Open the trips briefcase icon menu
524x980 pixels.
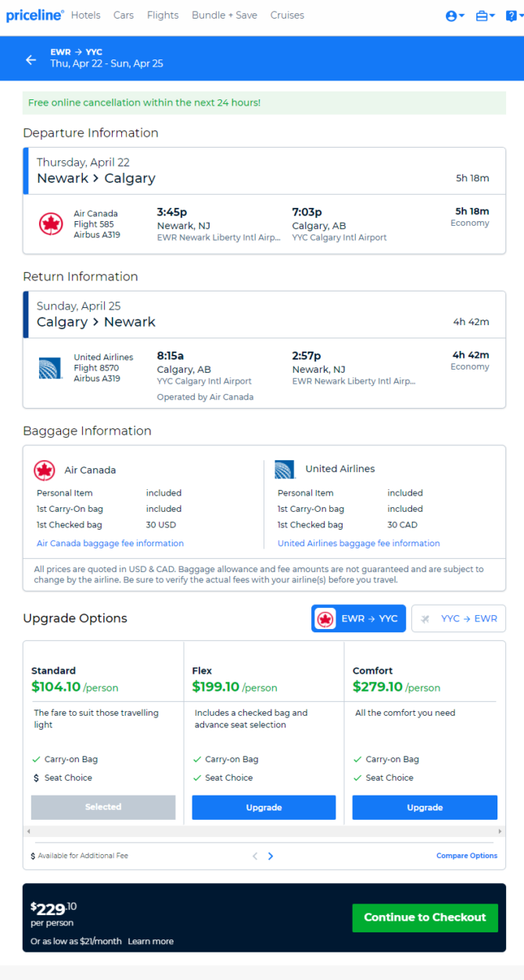coord(482,16)
